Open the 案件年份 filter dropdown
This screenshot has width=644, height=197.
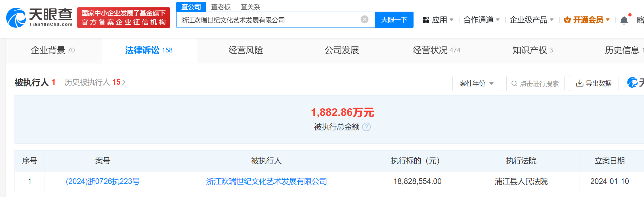click(x=477, y=83)
